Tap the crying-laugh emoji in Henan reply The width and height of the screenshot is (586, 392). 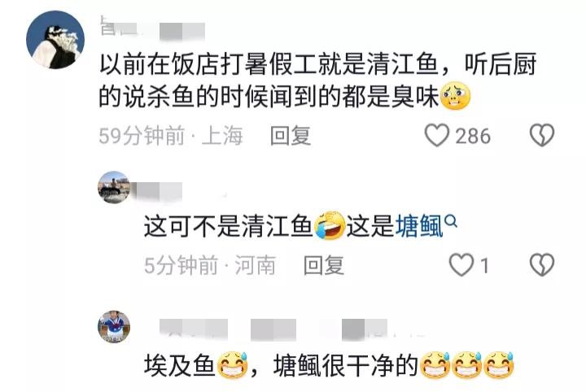click(x=330, y=225)
